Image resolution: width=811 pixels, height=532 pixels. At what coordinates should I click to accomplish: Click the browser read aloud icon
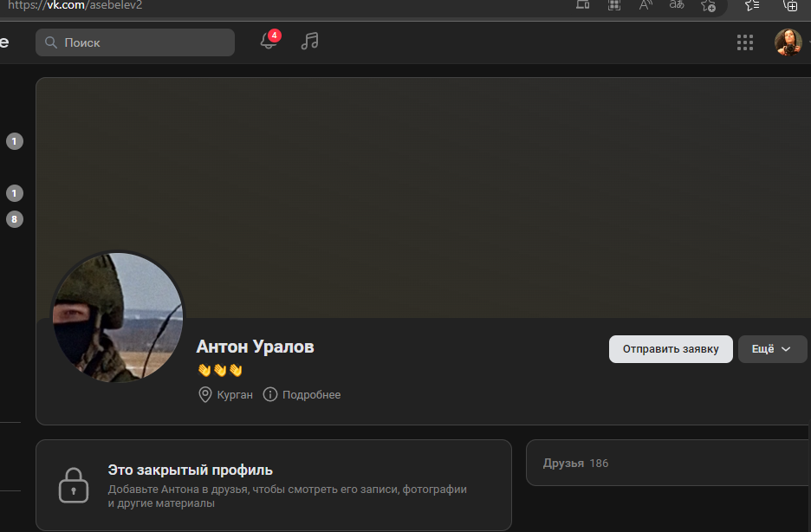[x=646, y=5]
